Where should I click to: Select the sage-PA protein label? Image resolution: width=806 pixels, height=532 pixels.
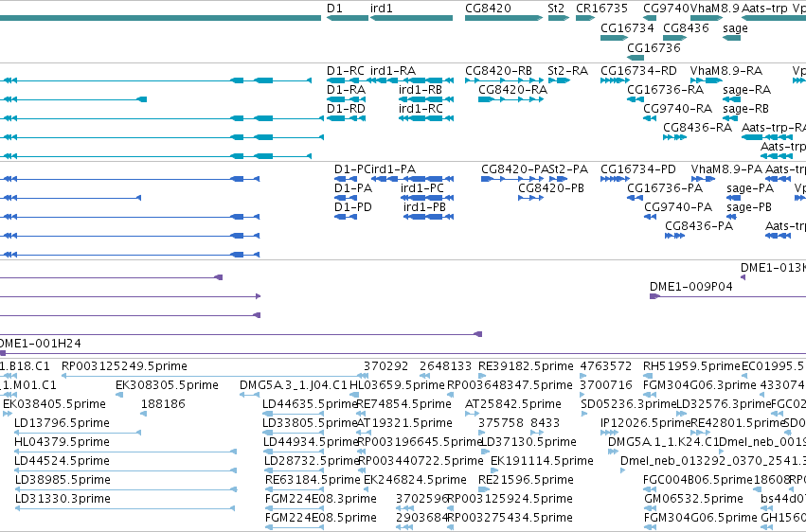(750, 189)
